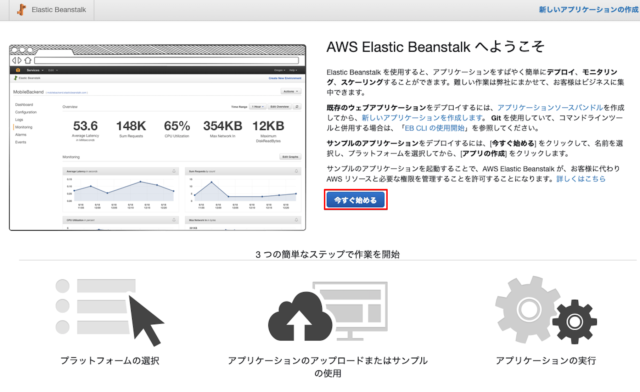Click the 3 つの簡単なステップで作業を開始 heading
The image size is (640, 392).
[327, 254]
